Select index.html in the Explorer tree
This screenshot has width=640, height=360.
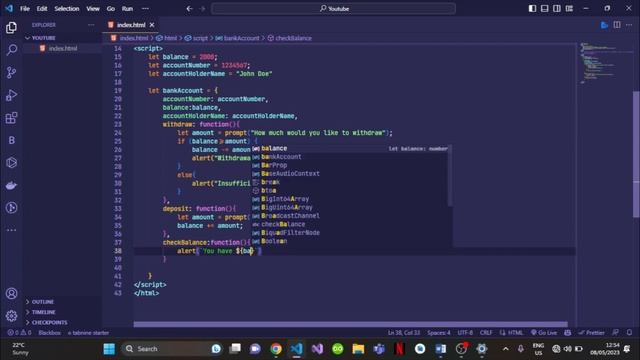62,48
